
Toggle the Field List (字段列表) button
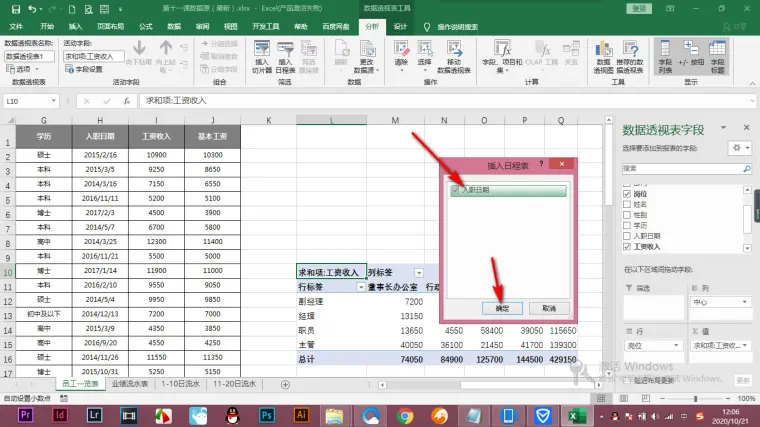665,57
